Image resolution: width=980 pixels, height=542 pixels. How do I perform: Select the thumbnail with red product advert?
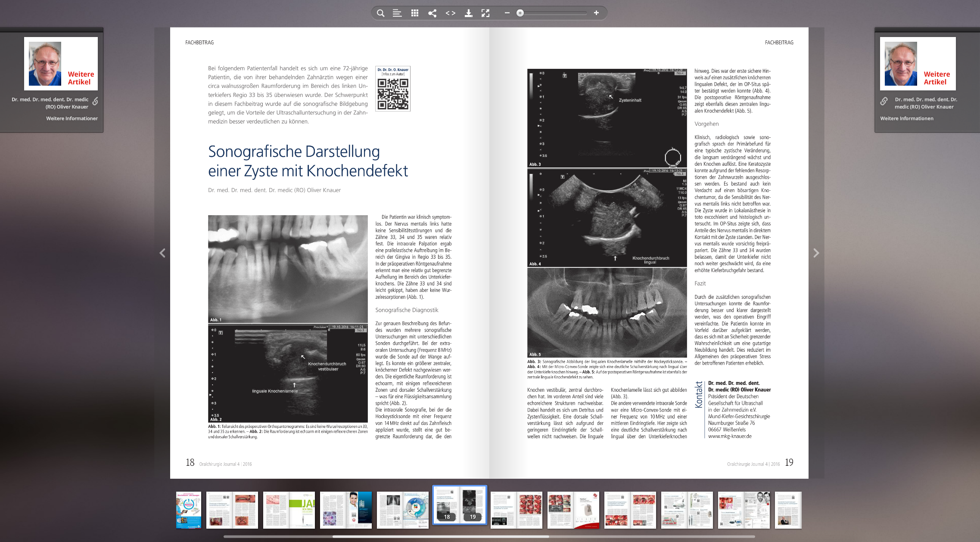point(573,510)
